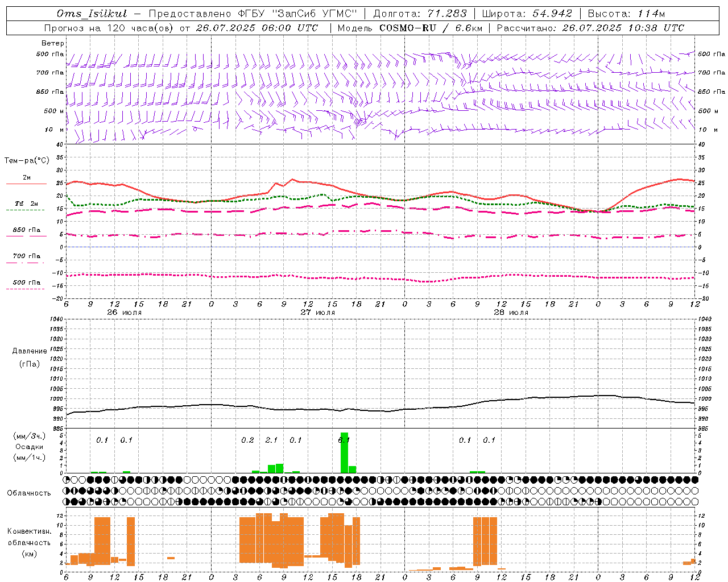Click the 700 гПа temperature legend entry
Viewport: 728px width, 582px height.
(27, 256)
